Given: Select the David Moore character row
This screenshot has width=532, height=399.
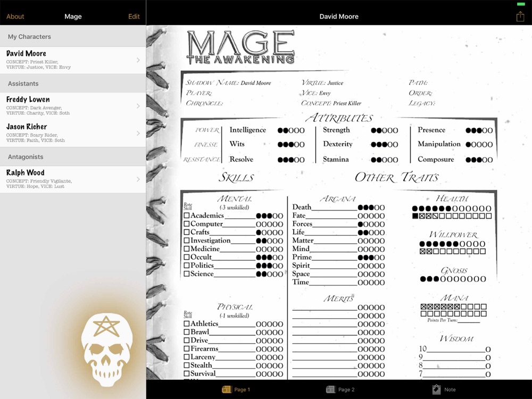Looking at the screenshot, I should pos(73,60).
